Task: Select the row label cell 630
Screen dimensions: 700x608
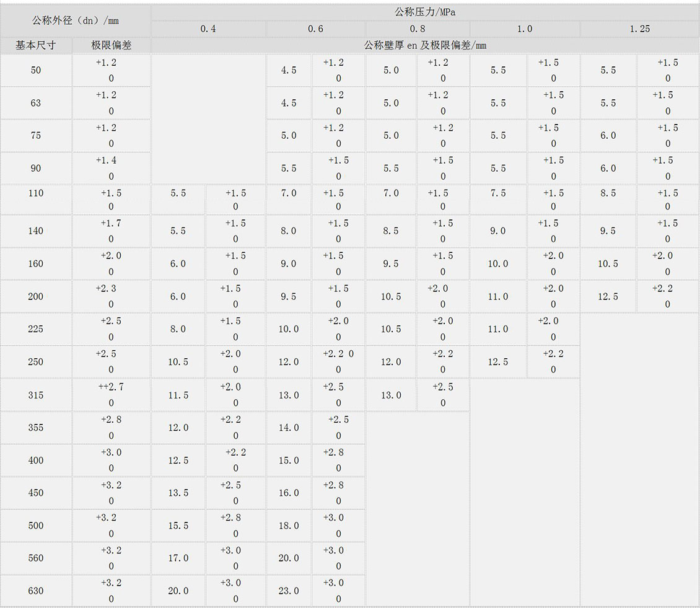Action: click(36, 591)
